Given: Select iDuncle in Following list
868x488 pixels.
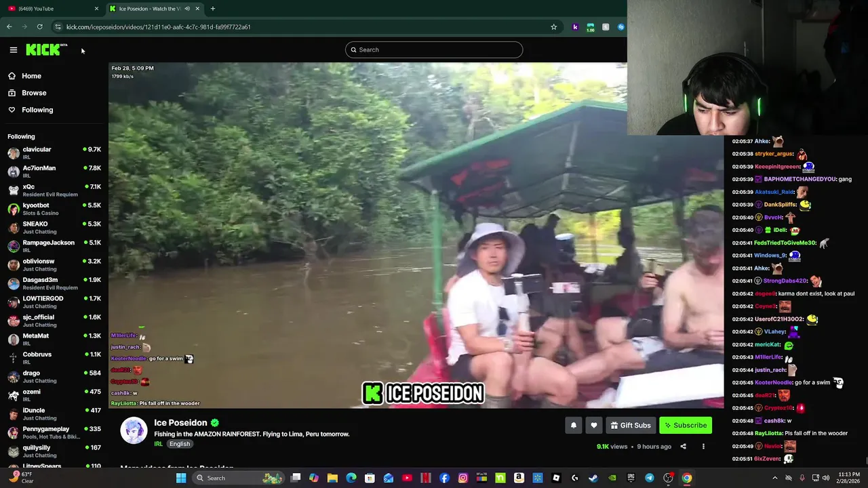Looking at the screenshot, I should tap(54, 413).
